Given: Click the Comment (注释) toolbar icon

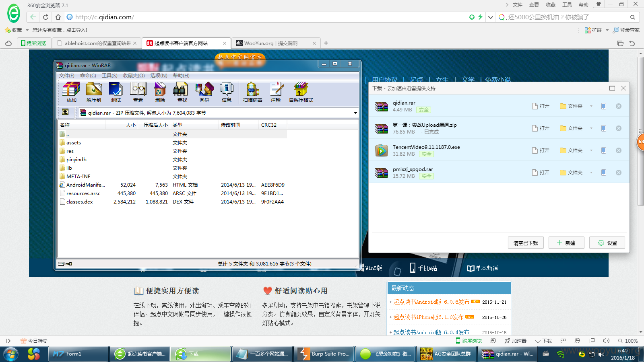Looking at the screenshot, I should tap(276, 92).
